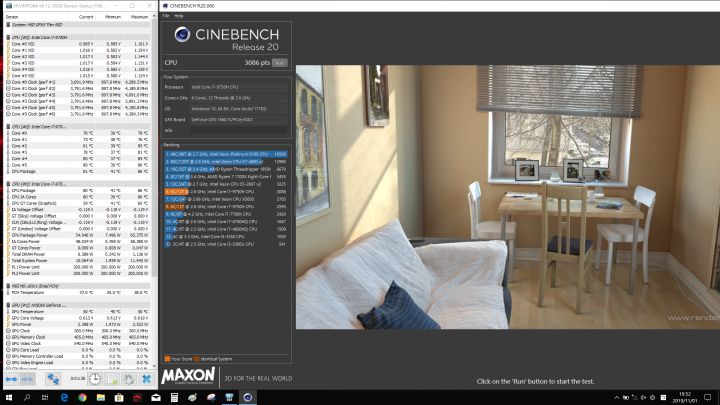Open the File menu in Cinebench
Image resolution: width=720 pixels, height=405 pixels.
(166, 16)
